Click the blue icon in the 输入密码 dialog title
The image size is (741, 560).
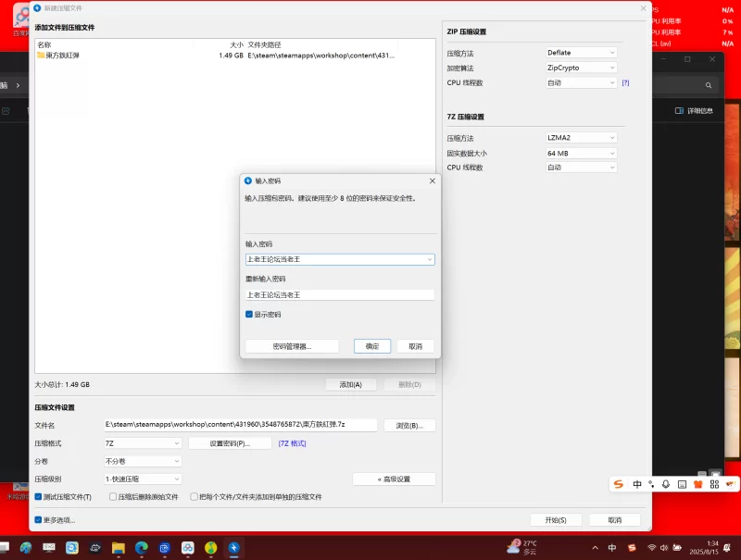point(248,180)
